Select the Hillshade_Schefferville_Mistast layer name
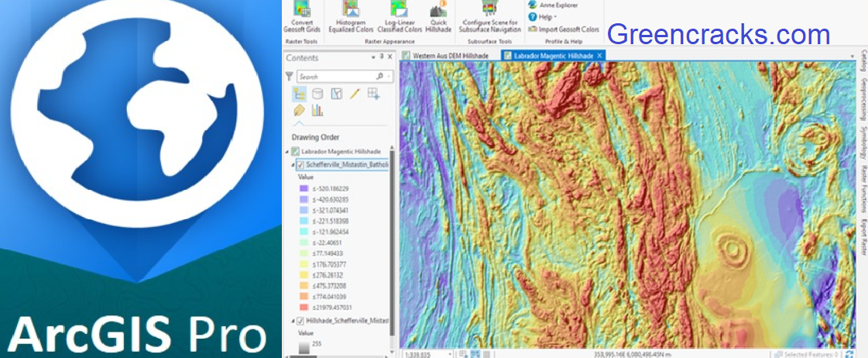 tap(347, 321)
